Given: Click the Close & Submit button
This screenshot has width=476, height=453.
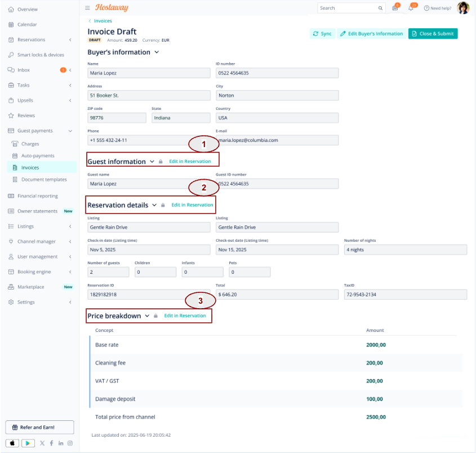Looking at the screenshot, I should click(433, 34).
